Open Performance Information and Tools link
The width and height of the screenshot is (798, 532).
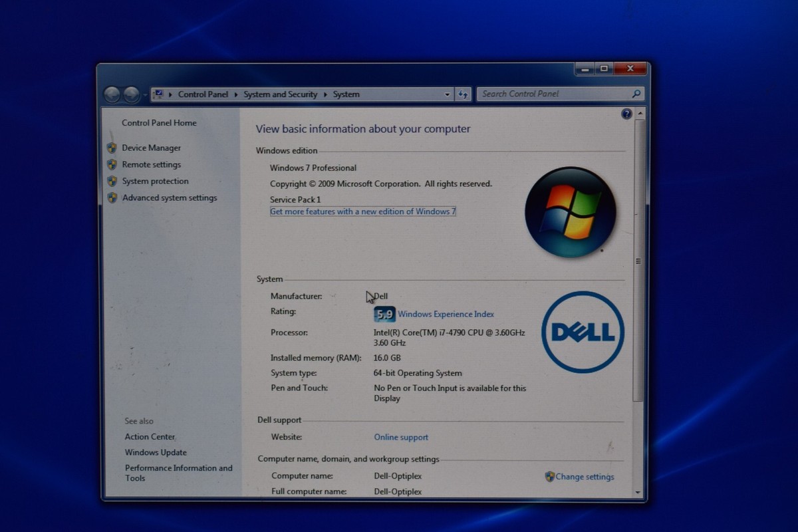pyautogui.click(x=178, y=473)
